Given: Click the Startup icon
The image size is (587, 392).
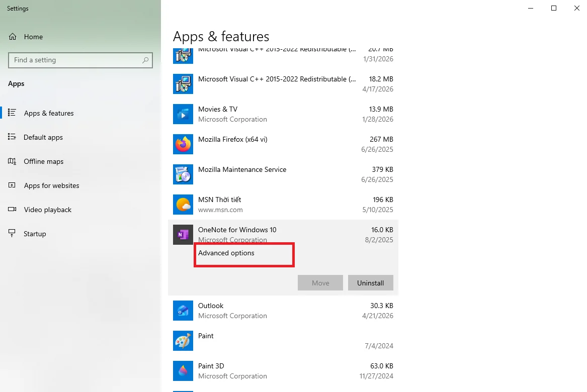Looking at the screenshot, I should [12, 233].
